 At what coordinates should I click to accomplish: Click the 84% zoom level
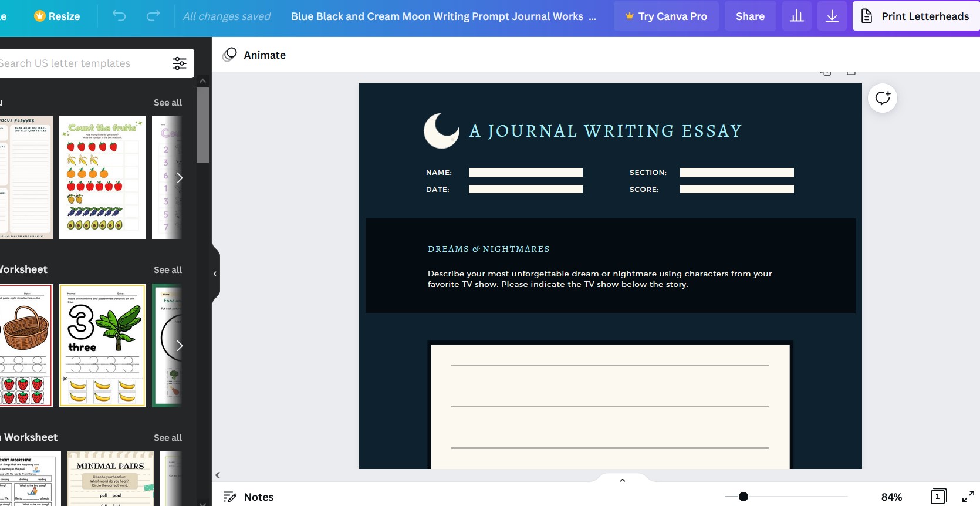[891, 497]
